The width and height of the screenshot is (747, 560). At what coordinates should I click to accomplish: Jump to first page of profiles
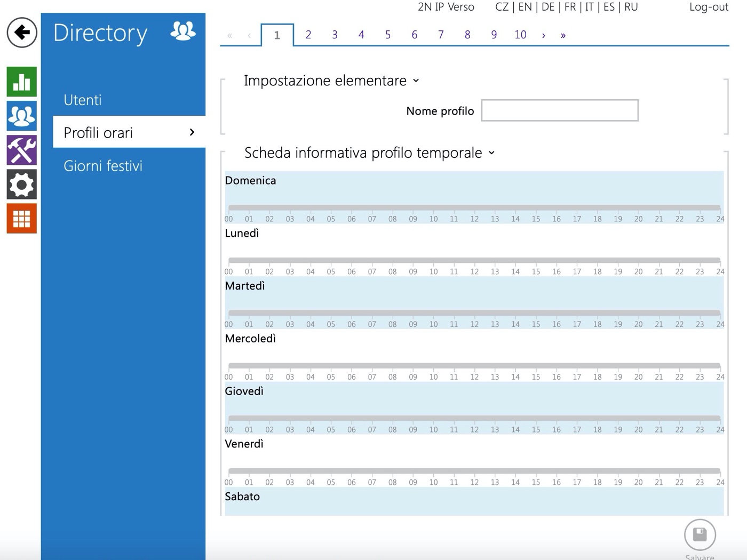[x=229, y=36]
